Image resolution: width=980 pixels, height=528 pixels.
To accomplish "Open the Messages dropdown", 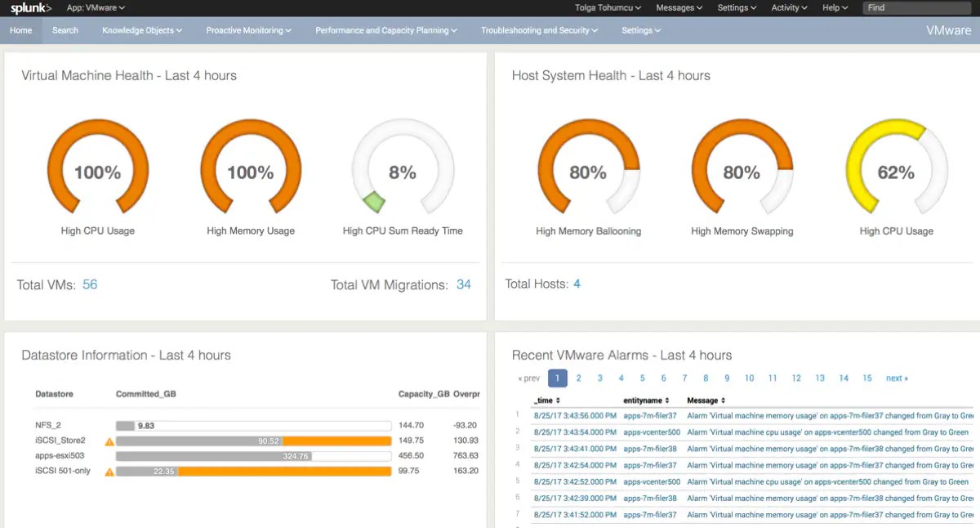I will pos(679,7).
